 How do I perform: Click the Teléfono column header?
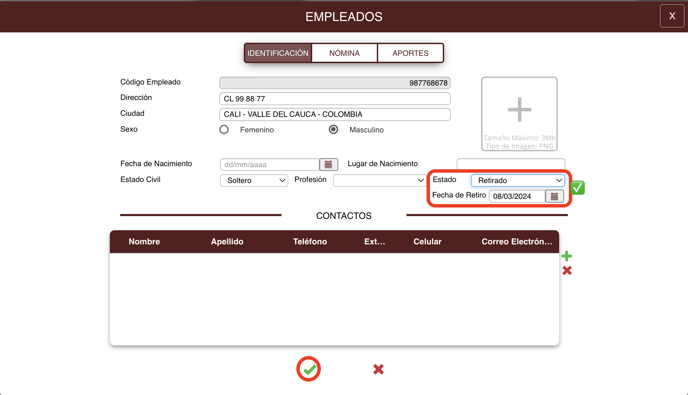tap(310, 242)
